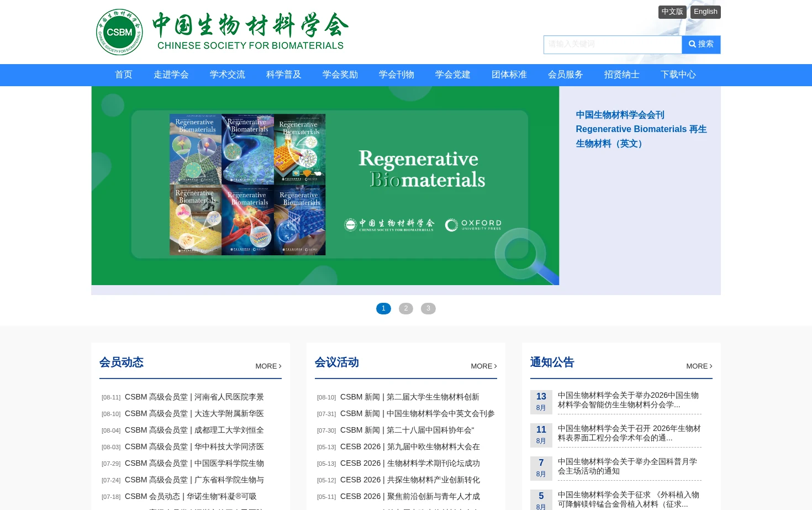Open meeting item 第二十八届中国科协年会
812x510 pixels.
click(407, 430)
